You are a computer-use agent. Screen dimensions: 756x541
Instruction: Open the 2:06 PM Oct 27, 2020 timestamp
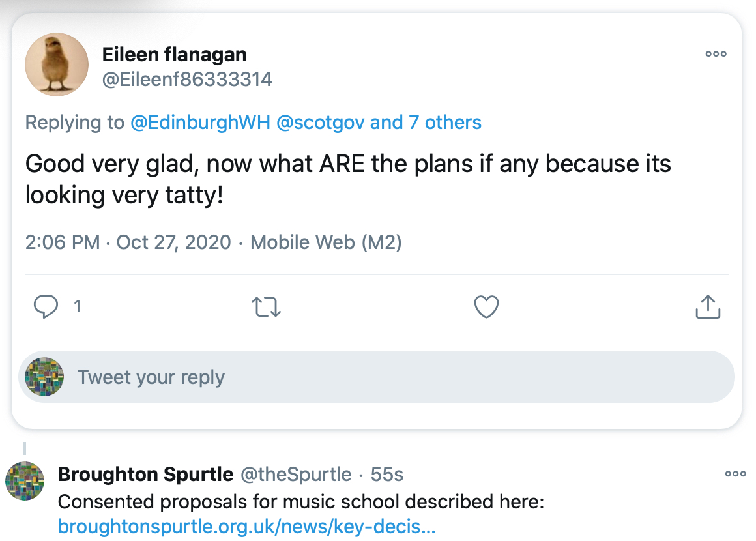128,242
